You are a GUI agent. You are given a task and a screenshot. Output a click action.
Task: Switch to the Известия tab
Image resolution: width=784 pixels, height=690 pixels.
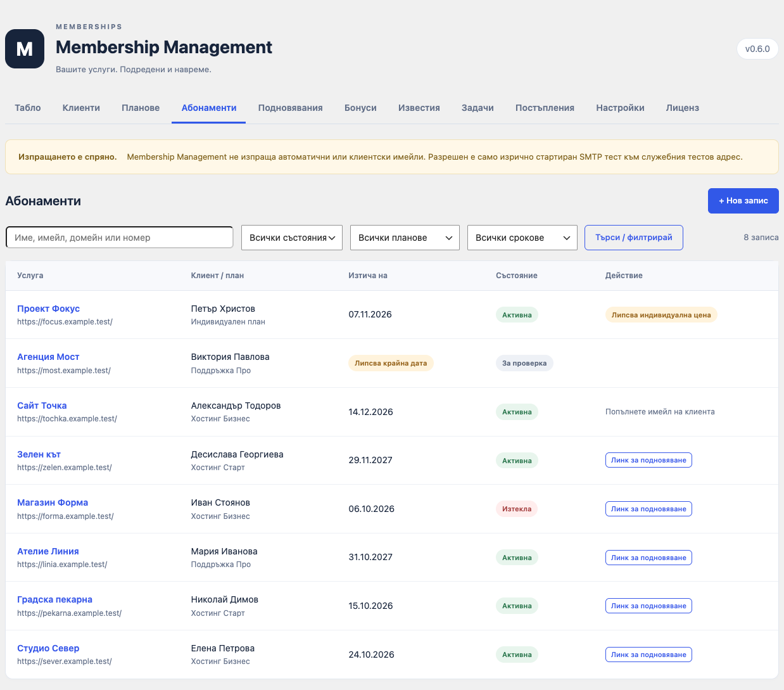point(419,108)
